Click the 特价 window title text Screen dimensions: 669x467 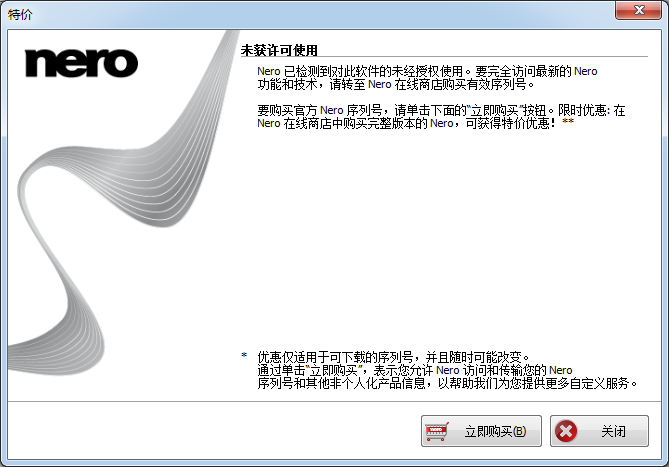(20, 15)
